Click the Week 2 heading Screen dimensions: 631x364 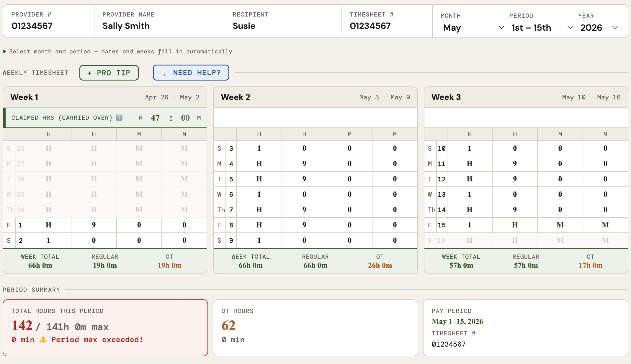[x=236, y=97]
